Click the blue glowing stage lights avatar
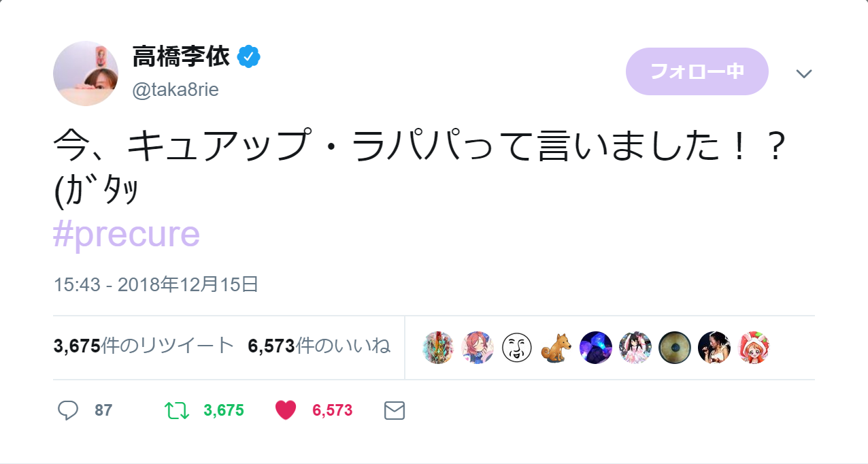The image size is (868, 464). click(x=596, y=348)
